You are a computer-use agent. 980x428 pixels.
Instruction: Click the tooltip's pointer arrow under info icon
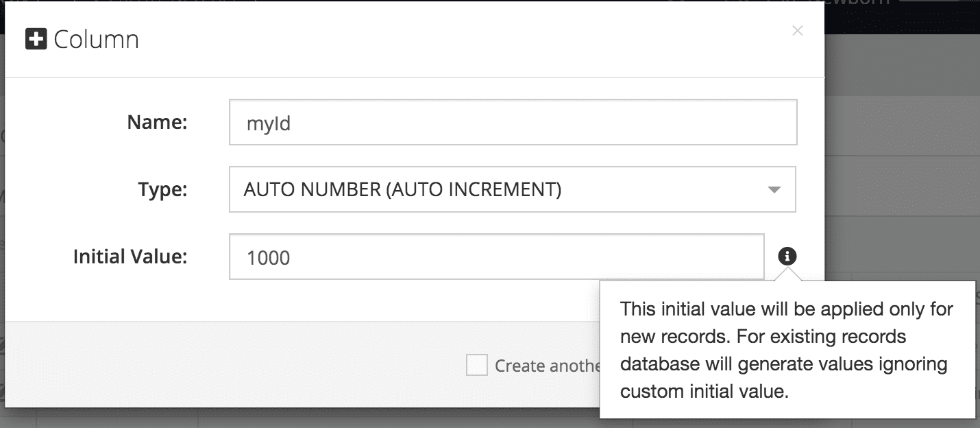pos(787,274)
